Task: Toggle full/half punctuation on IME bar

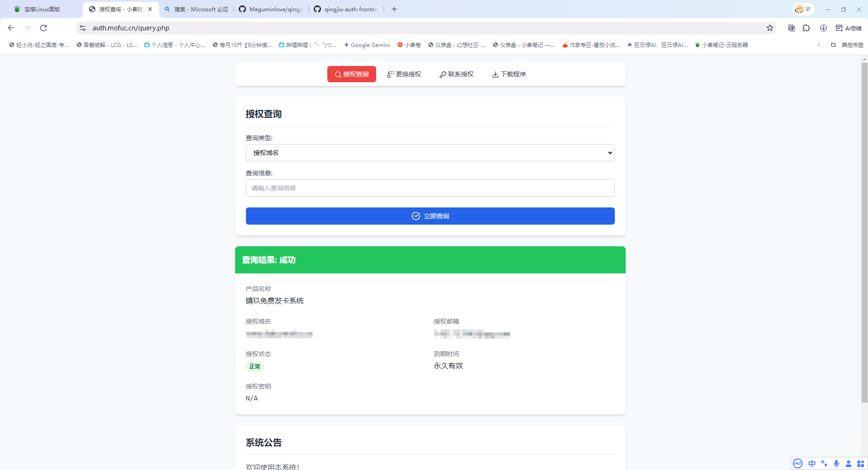Action: point(824,463)
